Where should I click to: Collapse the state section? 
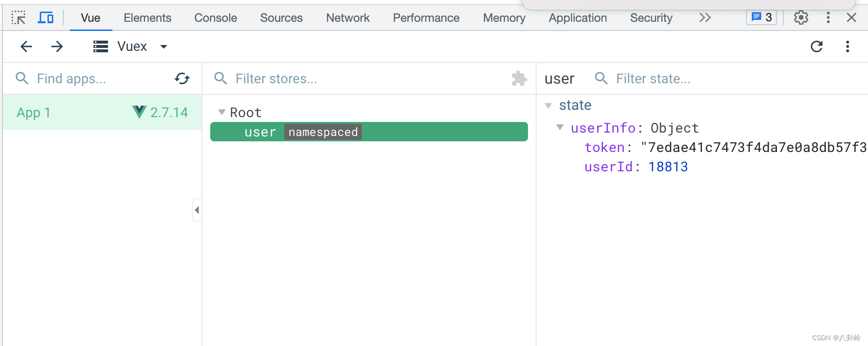pyautogui.click(x=548, y=105)
